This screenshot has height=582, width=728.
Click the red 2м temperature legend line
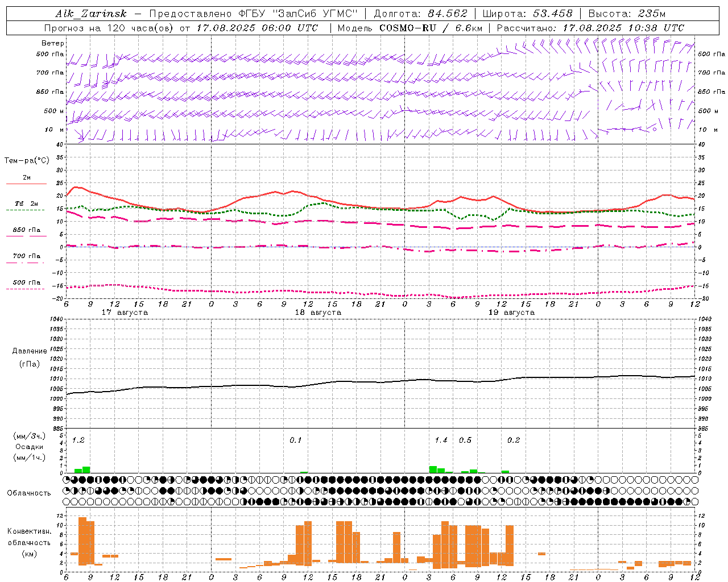(x=26, y=184)
